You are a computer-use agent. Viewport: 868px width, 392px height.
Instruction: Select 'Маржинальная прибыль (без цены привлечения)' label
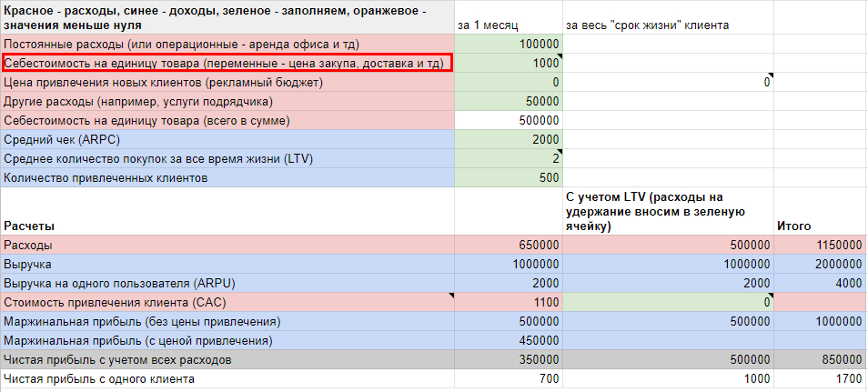pyautogui.click(x=227, y=321)
